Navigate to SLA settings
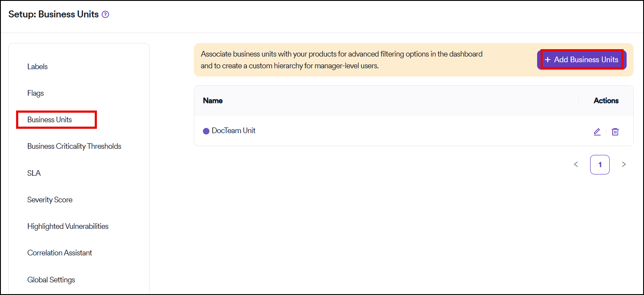The height and width of the screenshot is (295, 644). pyautogui.click(x=34, y=173)
